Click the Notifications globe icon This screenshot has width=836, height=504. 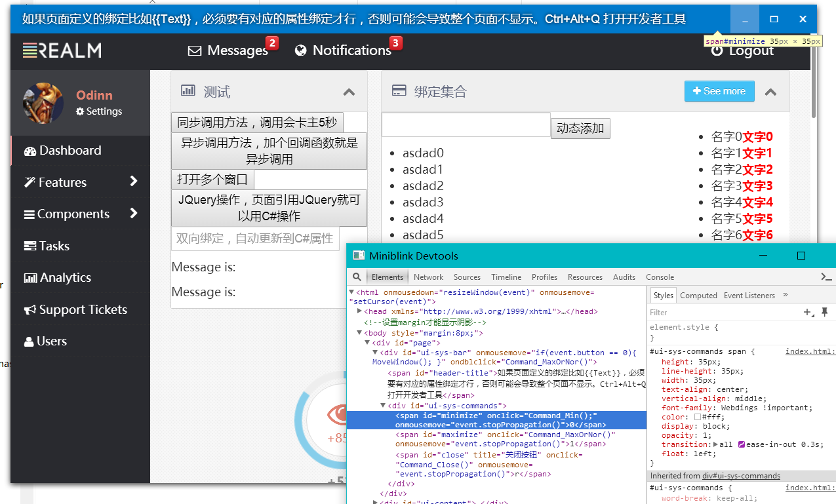pos(301,50)
